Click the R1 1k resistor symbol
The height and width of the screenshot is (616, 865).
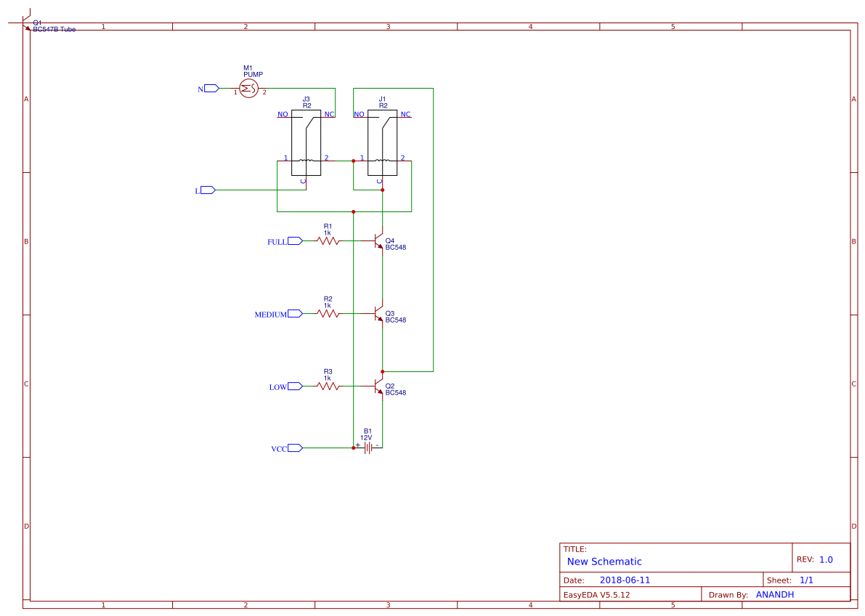point(328,240)
